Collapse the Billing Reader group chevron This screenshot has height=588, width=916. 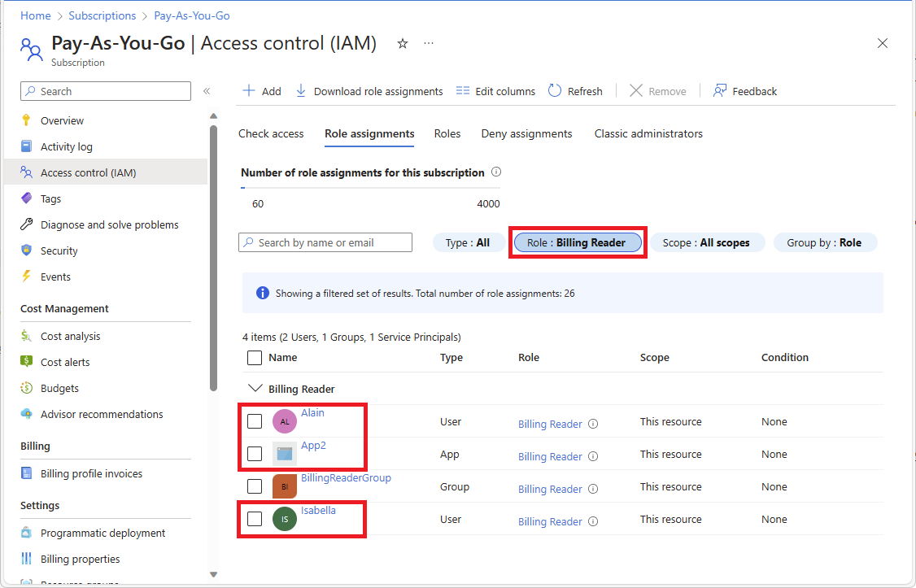tap(255, 388)
